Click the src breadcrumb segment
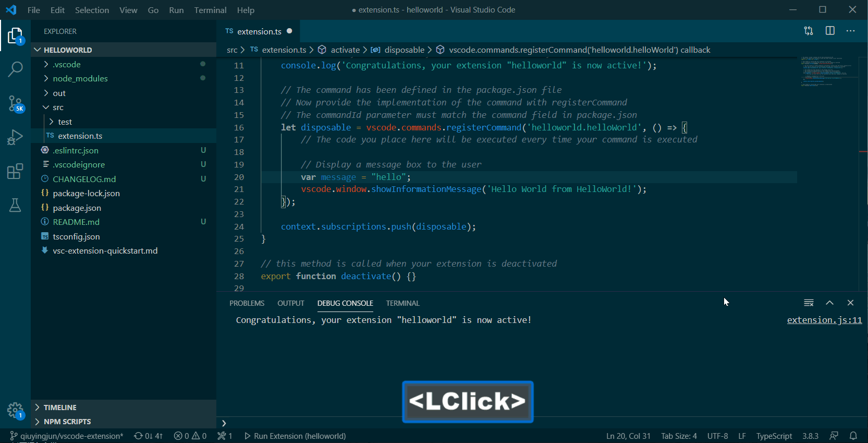868x443 pixels. pos(232,50)
